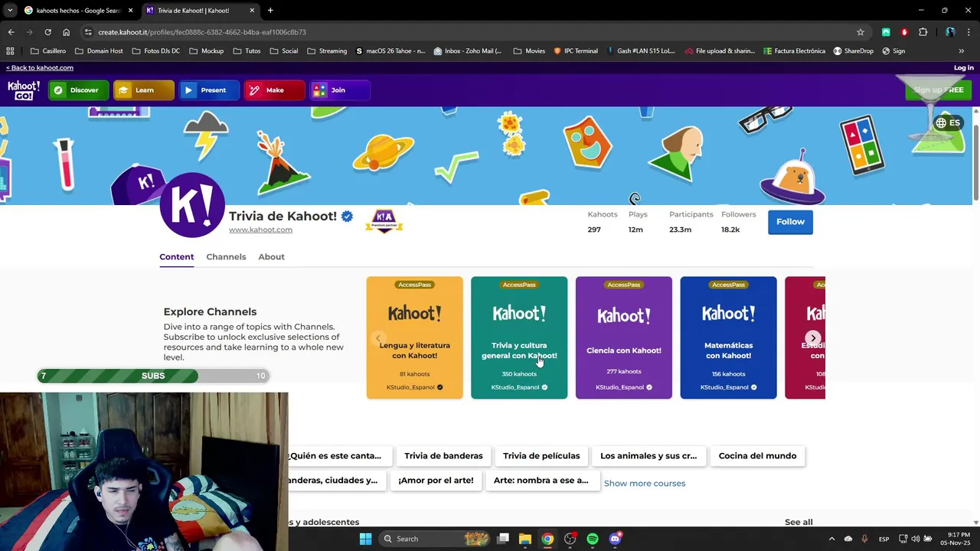Open the Make section
The height and width of the screenshot is (551, 980).
(273, 90)
